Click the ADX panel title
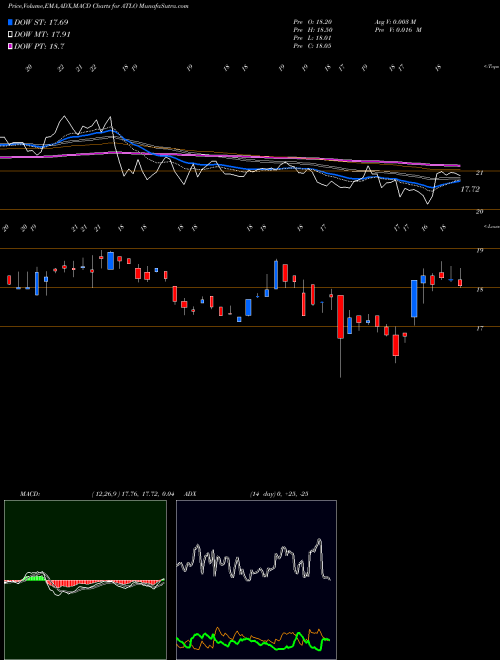This screenshot has width=500, height=660. 189,494
